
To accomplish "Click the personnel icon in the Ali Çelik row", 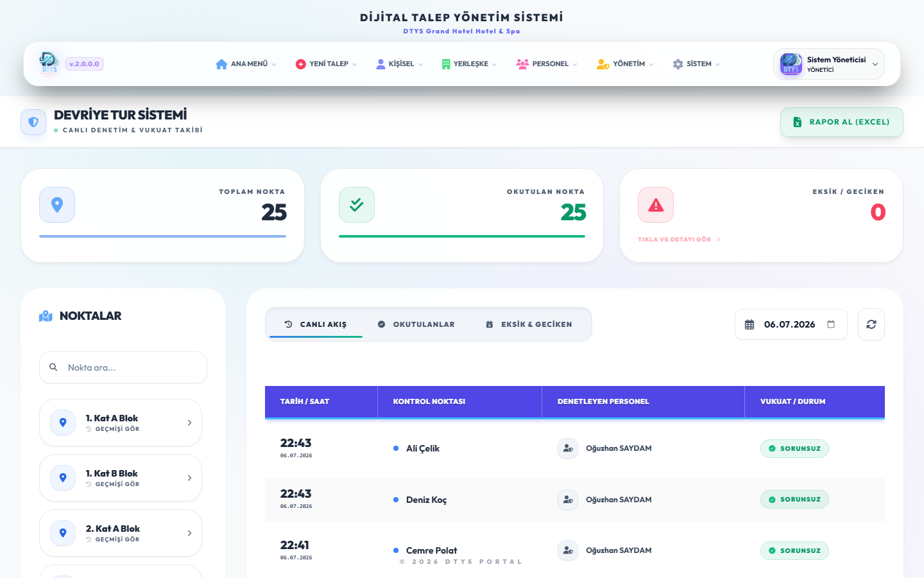I will point(568,448).
